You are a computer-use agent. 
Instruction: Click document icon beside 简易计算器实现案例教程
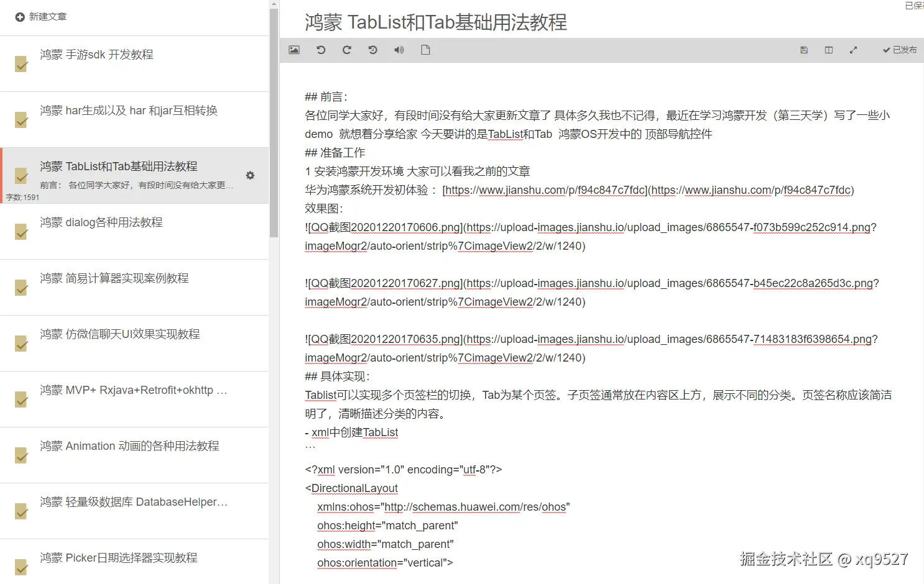point(21,288)
